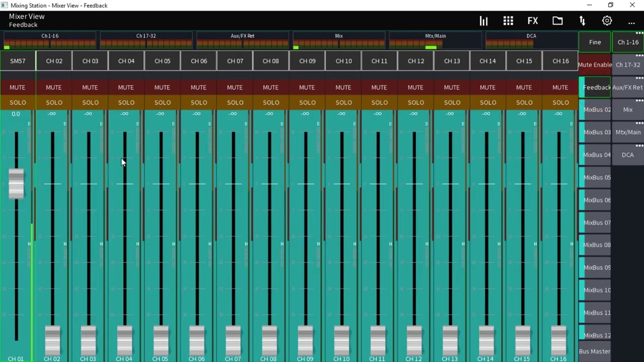Click the DCA meter overview
The width and height of the screenshot is (644, 362).
(x=531, y=41)
